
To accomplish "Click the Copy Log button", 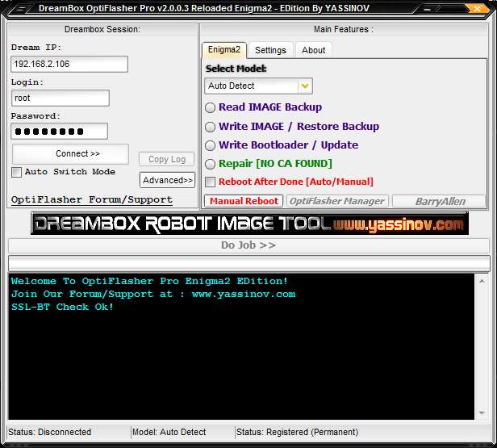I will tap(167, 159).
